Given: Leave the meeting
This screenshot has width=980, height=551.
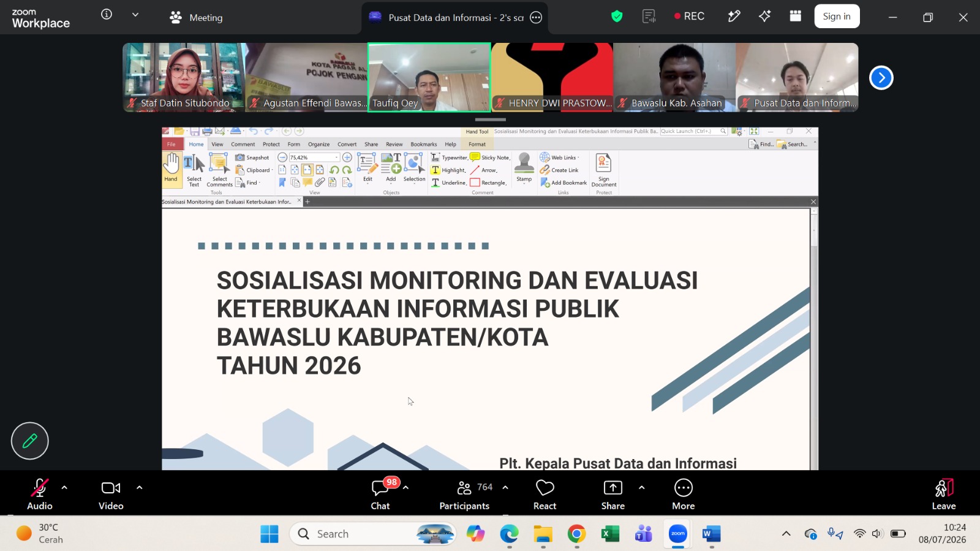Looking at the screenshot, I should (943, 495).
